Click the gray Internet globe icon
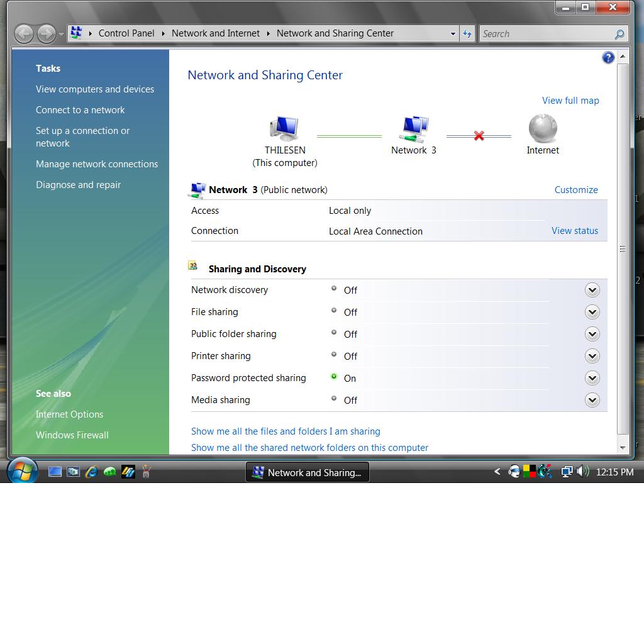The width and height of the screenshot is (644, 644). [543, 128]
